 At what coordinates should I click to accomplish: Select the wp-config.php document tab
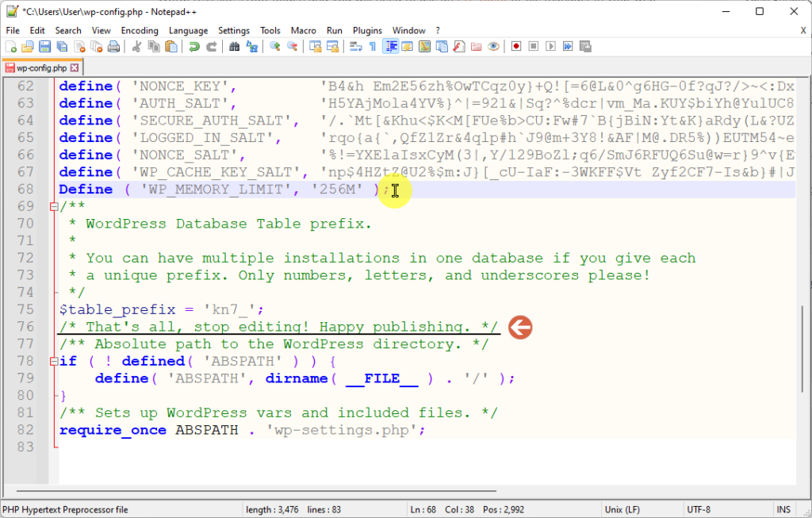[41, 68]
